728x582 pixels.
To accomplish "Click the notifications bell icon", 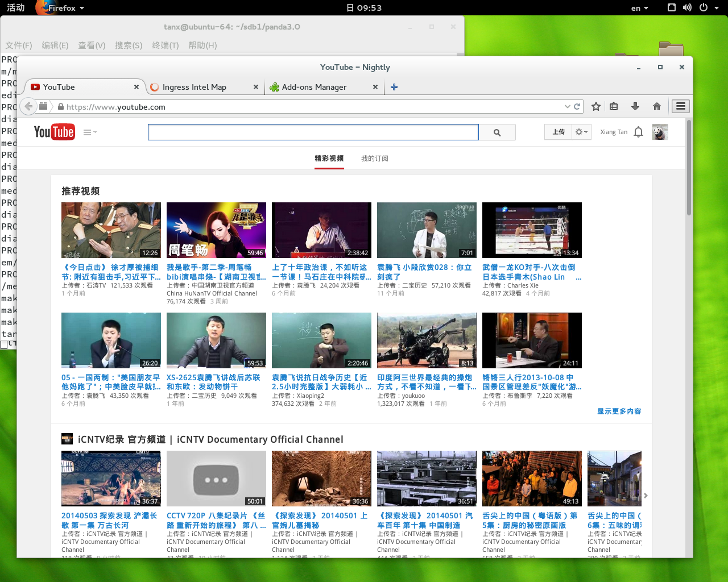I will click(x=638, y=132).
